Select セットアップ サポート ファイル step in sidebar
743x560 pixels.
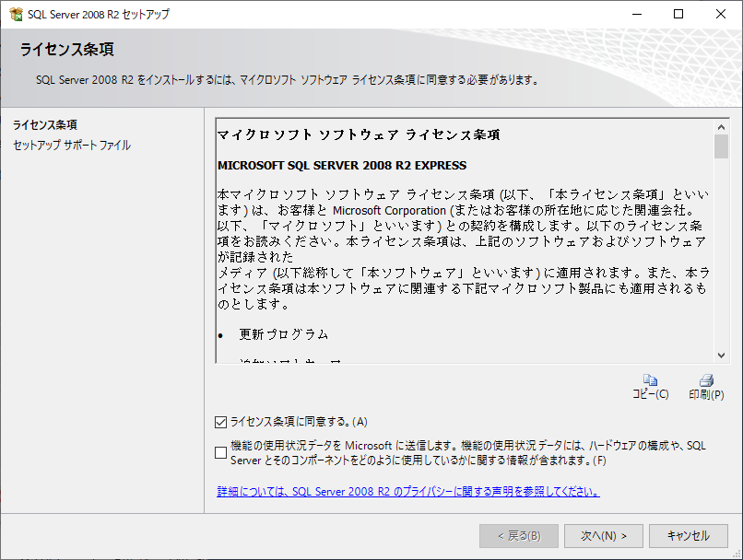pos(72,146)
